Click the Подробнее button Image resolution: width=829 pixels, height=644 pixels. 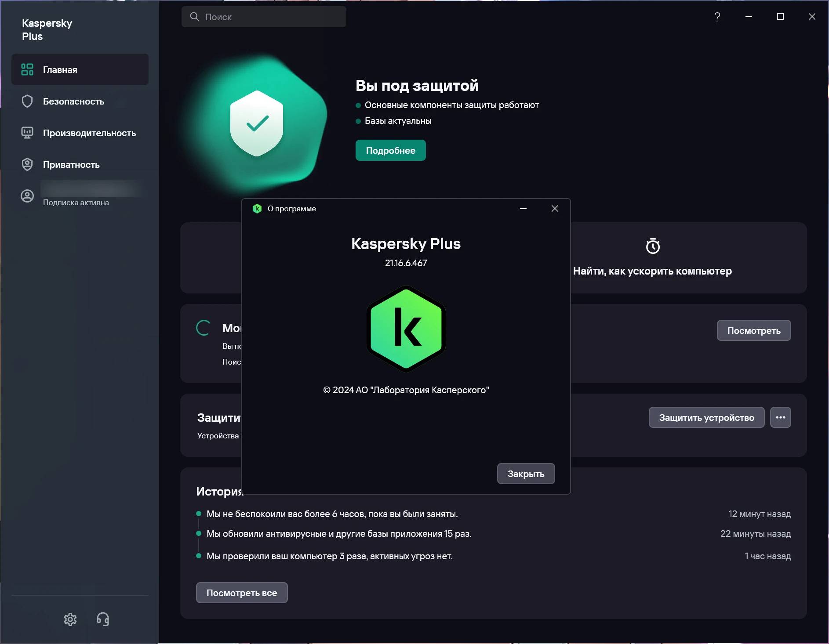[390, 150]
